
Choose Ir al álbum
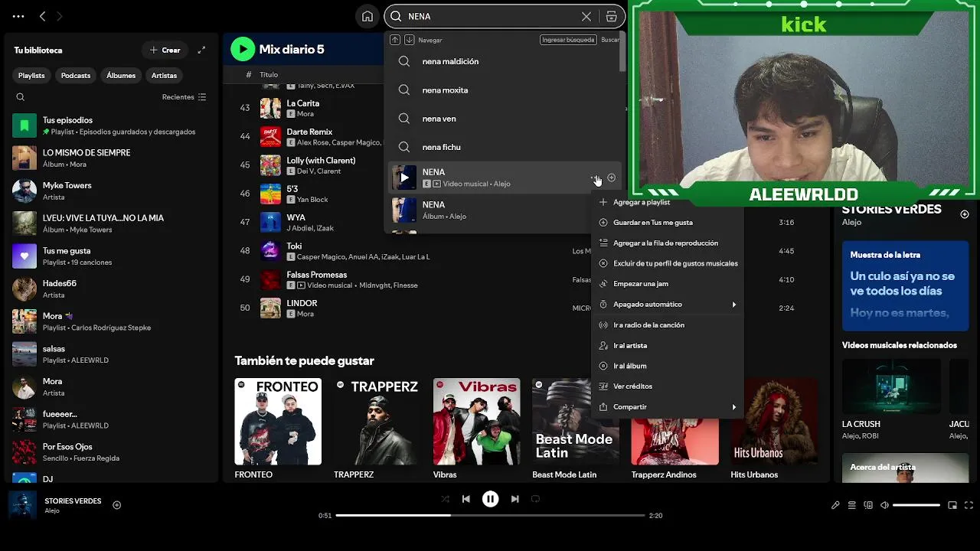[668, 366]
